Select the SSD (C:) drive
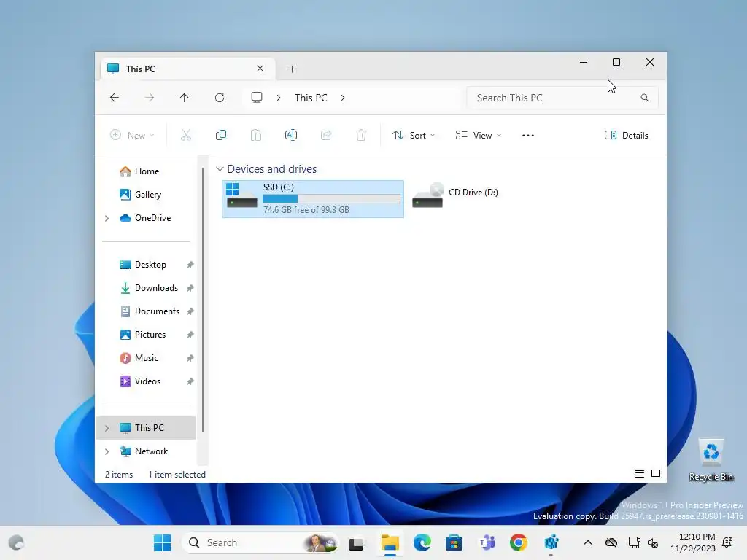Screen dimensions: 747x560 312,198
